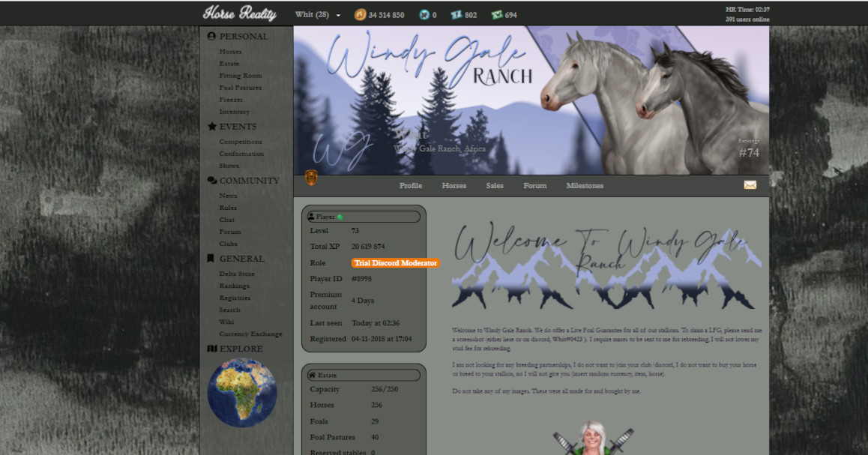868x455 pixels.
Task: Click the Premium account 4 Days value
Action: click(363, 301)
